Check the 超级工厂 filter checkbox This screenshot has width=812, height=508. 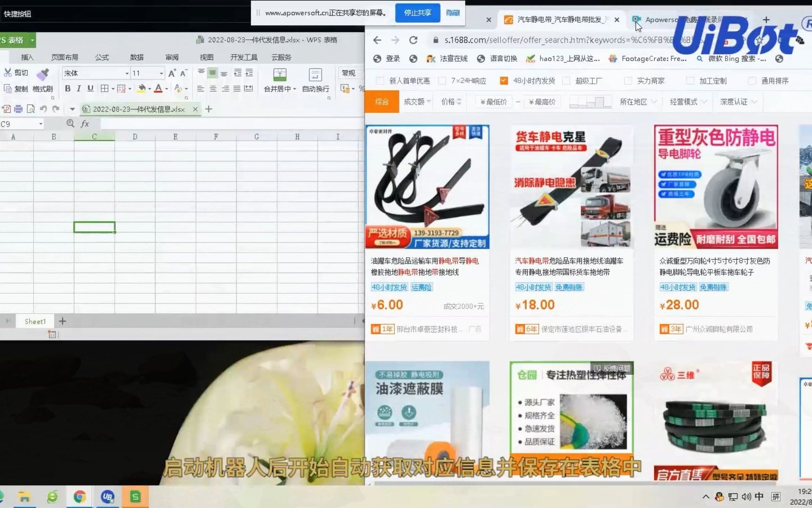click(566, 81)
